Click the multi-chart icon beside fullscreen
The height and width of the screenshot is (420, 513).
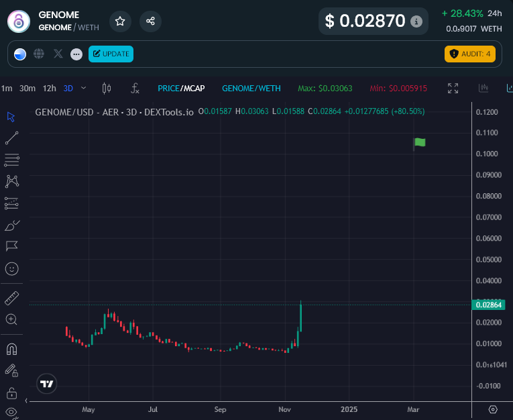[x=483, y=88]
